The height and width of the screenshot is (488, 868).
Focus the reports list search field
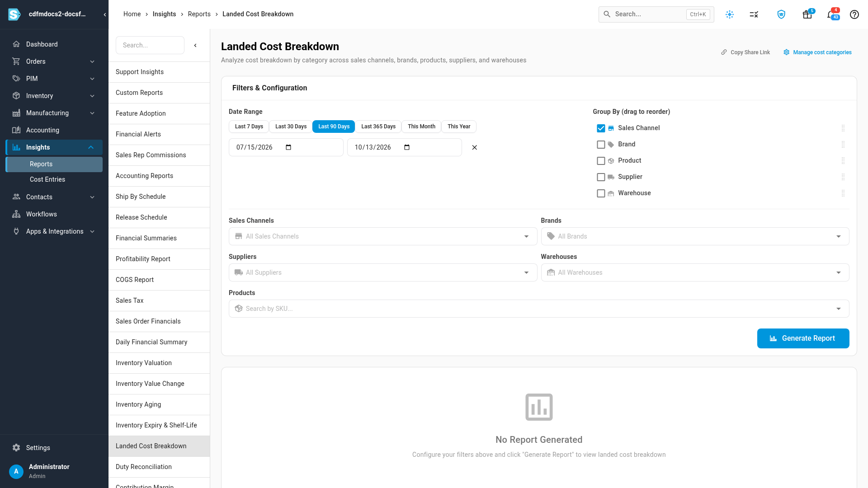click(x=150, y=45)
